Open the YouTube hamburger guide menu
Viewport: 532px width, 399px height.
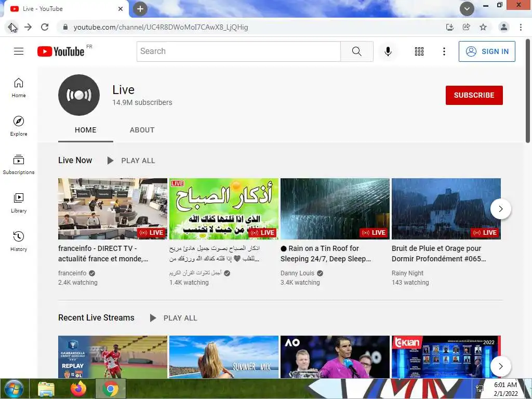coord(19,51)
